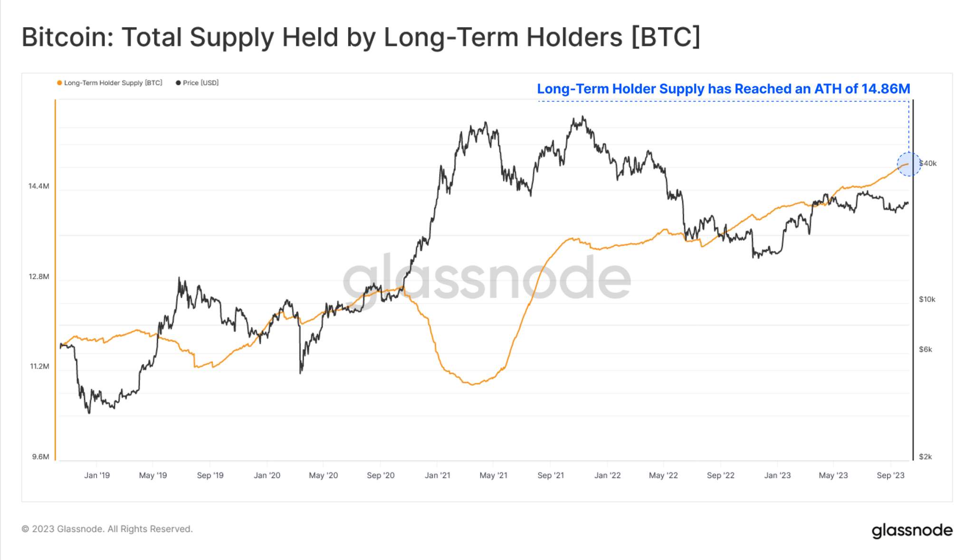973x560 pixels.
Task: Click the blue dashed ATH circle marker
Action: point(908,164)
